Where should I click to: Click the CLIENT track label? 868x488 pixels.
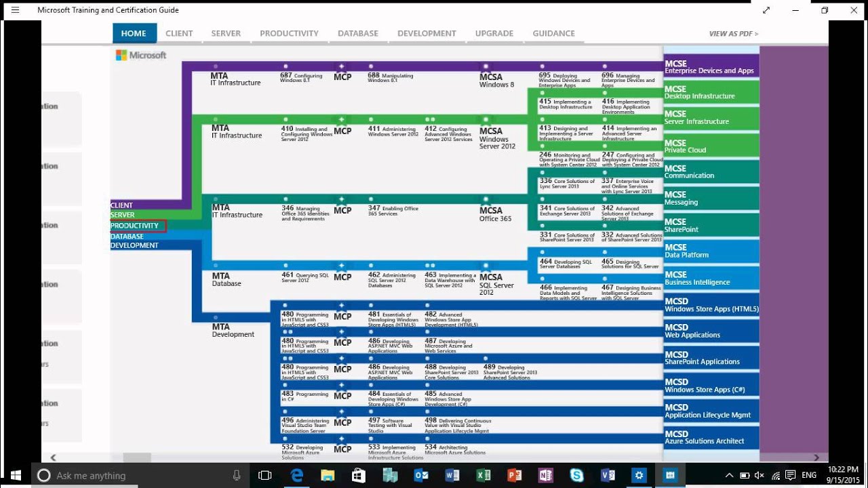point(122,205)
